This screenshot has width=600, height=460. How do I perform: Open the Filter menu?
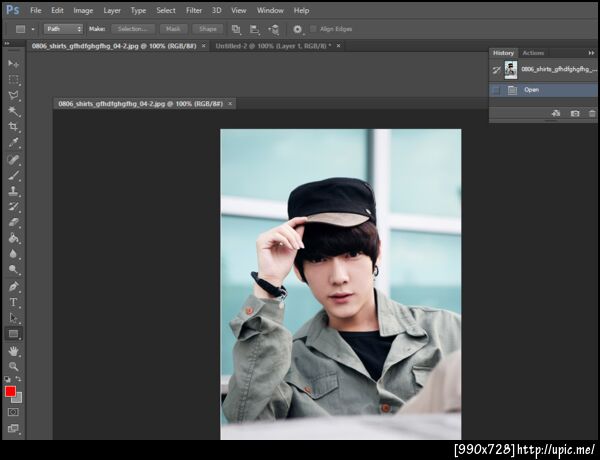pyautogui.click(x=194, y=11)
